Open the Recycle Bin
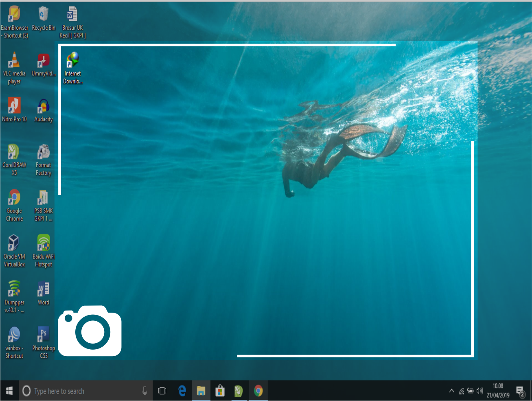This screenshot has height=401, width=532. pyautogui.click(x=43, y=14)
